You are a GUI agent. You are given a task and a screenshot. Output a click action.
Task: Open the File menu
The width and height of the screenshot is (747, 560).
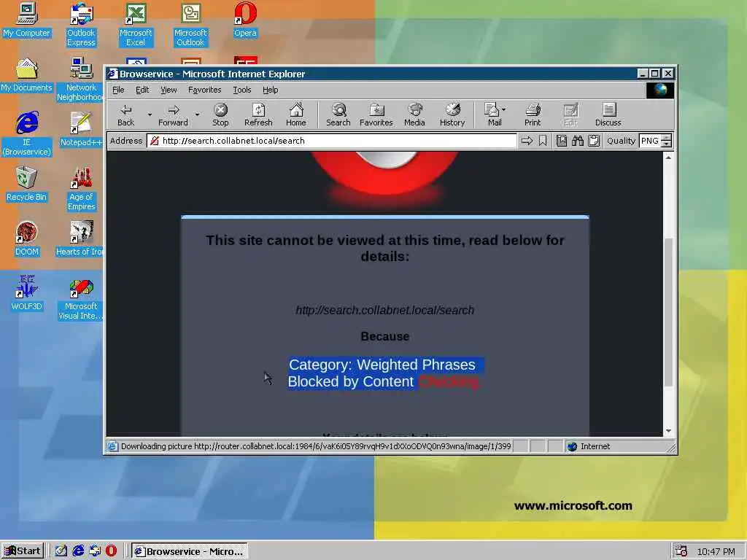tap(118, 90)
